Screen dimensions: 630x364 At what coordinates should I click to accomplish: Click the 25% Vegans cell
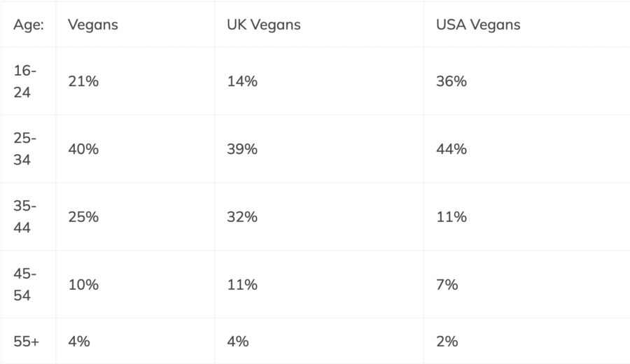coord(83,217)
